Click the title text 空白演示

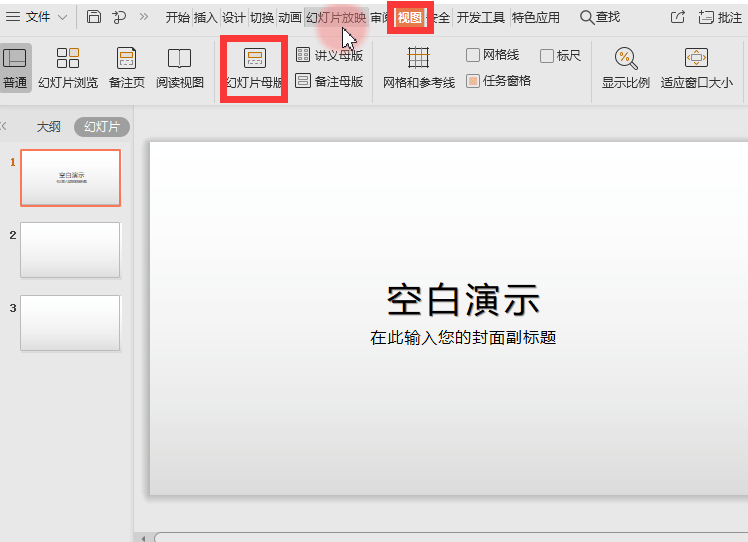tap(463, 300)
